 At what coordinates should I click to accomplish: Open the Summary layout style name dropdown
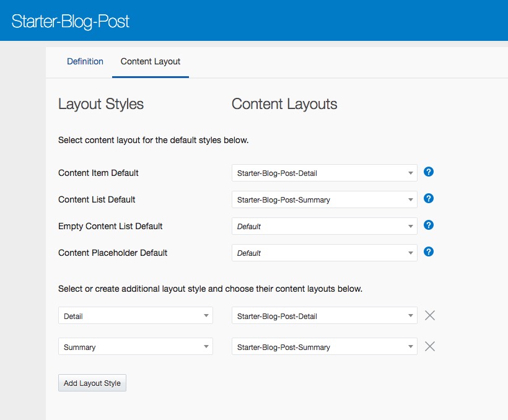click(135, 347)
